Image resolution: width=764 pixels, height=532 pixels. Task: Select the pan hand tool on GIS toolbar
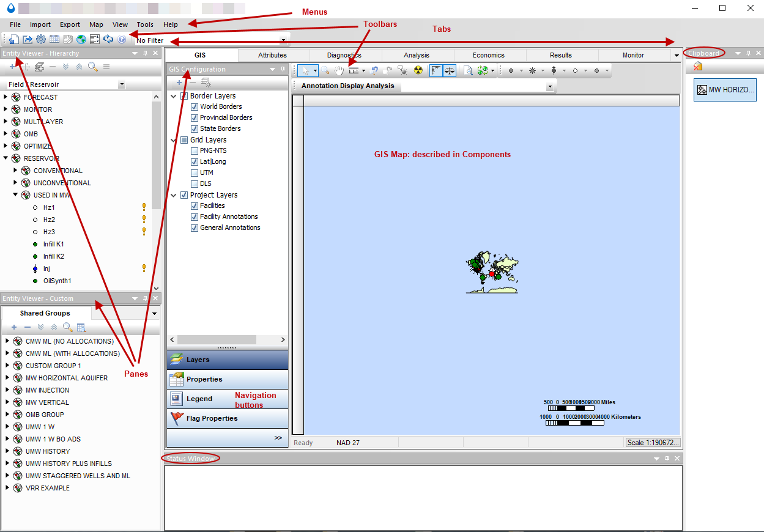click(339, 70)
